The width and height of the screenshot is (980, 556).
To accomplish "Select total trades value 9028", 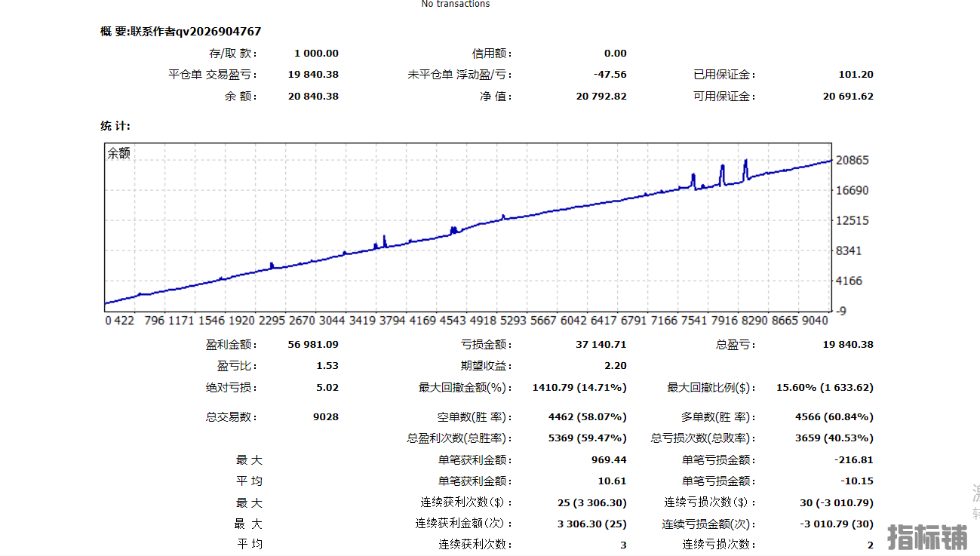I will pyautogui.click(x=326, y=417).
